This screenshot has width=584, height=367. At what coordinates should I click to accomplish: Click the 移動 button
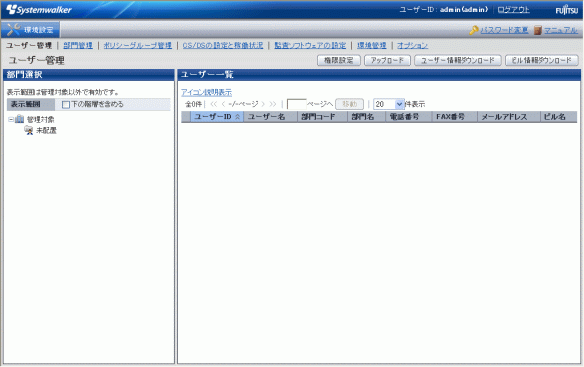tap(349, 104)
